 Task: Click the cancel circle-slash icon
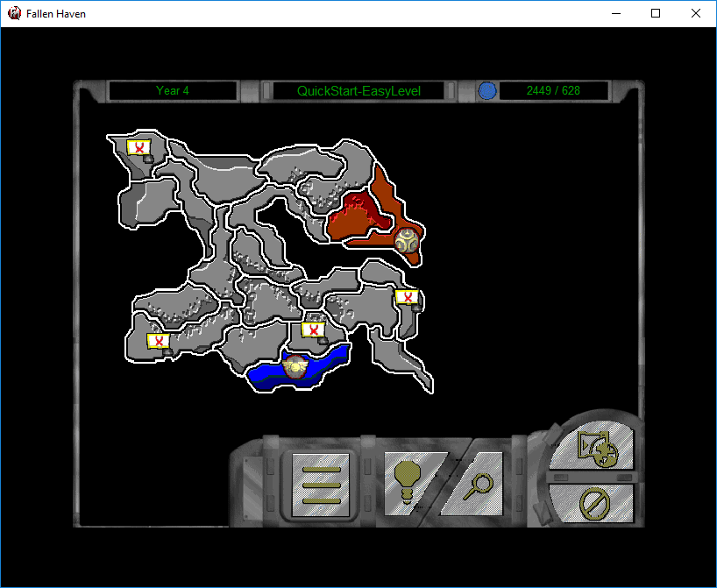pos(593,503)
